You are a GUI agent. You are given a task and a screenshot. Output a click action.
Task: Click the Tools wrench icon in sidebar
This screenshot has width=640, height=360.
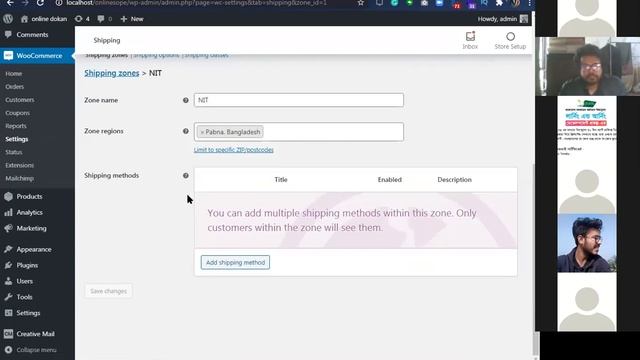(x=8, y=297)
